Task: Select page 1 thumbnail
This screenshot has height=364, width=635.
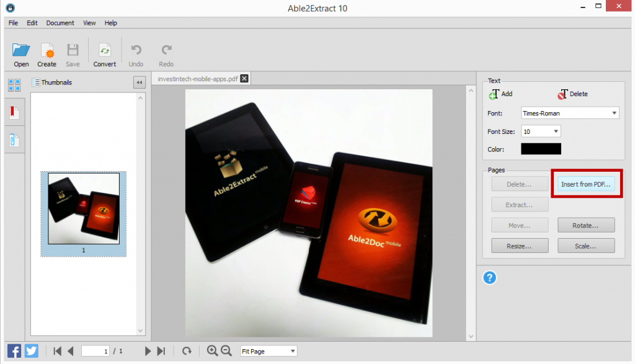Action: pos(84,214)
